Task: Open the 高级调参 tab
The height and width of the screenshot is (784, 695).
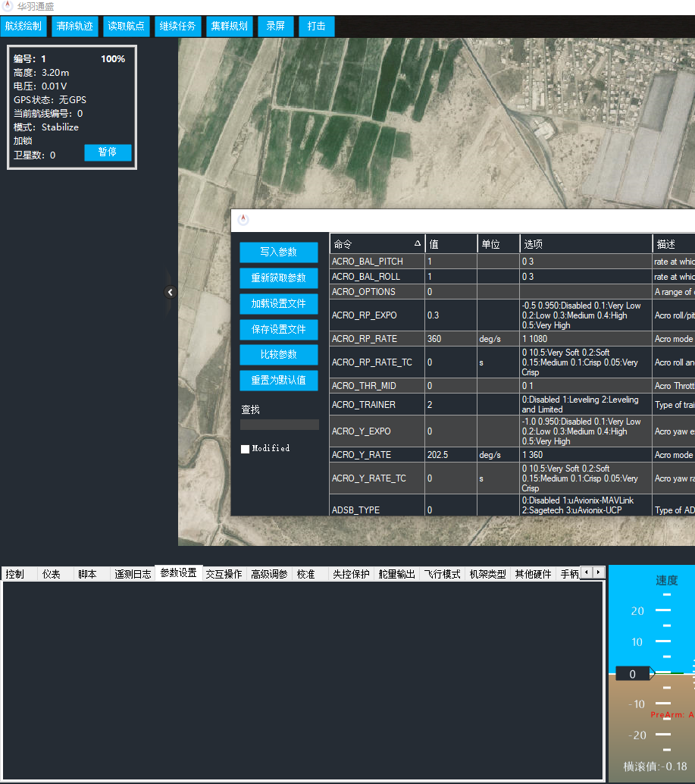Action: [x=269, y=574]
